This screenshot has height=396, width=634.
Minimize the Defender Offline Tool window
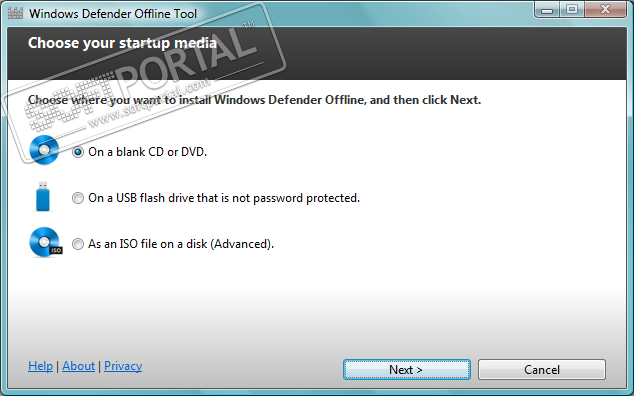[547, 10]
